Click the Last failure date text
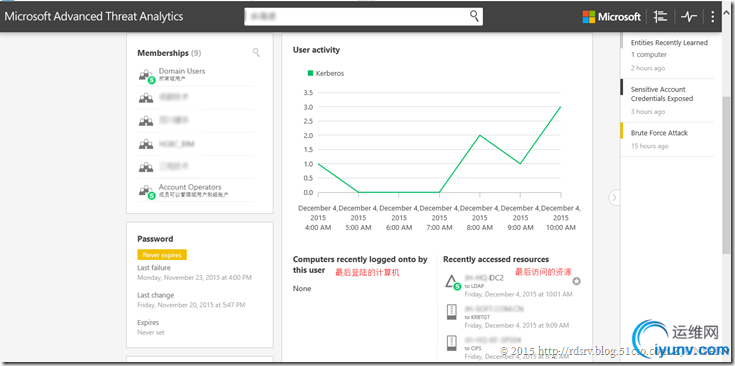 coord(195,277)
